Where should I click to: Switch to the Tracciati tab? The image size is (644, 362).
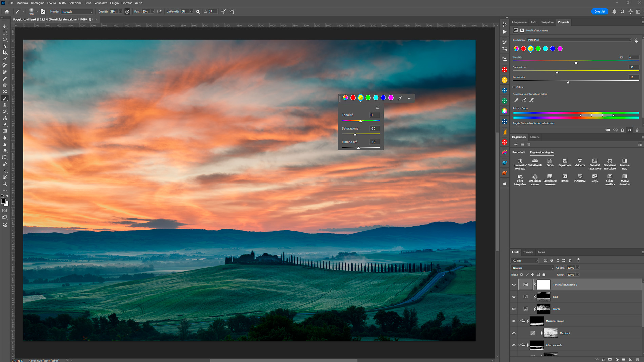click(528, 252)
